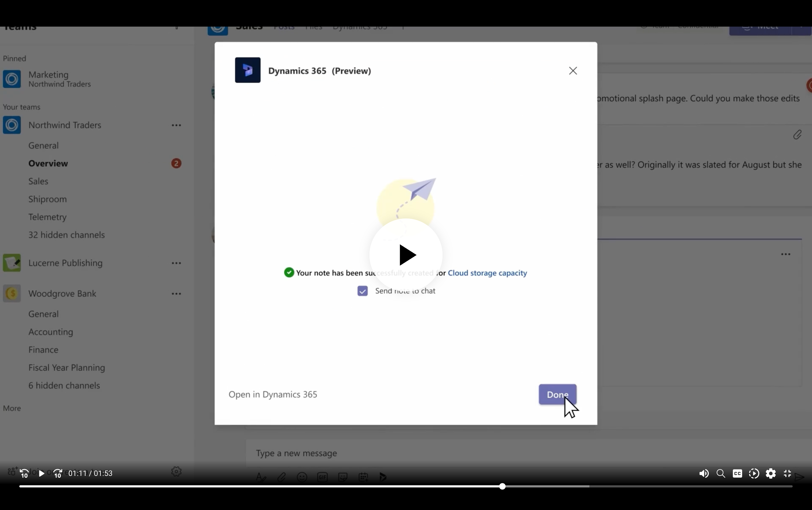Image resolution: width=812 pixels, height=510 pixels.
Task: Click the Pinned section header
Action: (x=15, y=58)
